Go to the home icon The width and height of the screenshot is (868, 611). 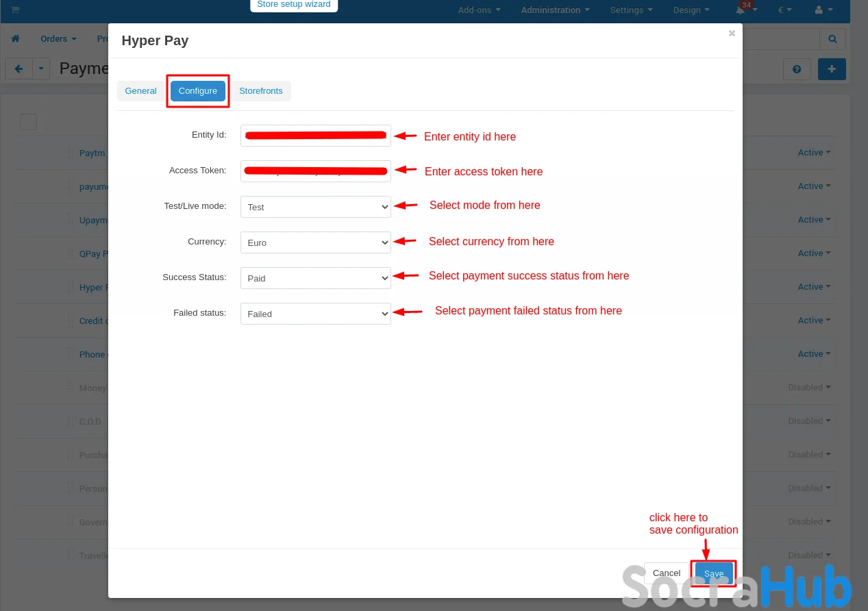point(16,39)
